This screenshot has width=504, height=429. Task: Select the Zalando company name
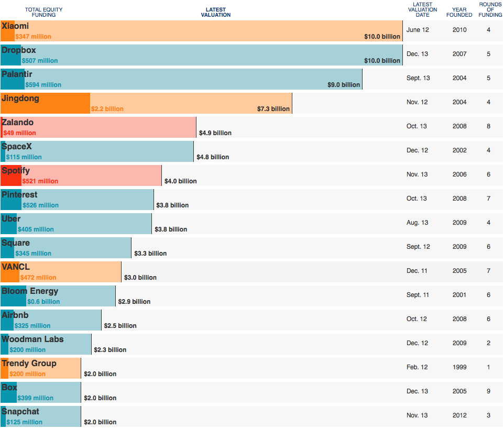click(18, 123)
